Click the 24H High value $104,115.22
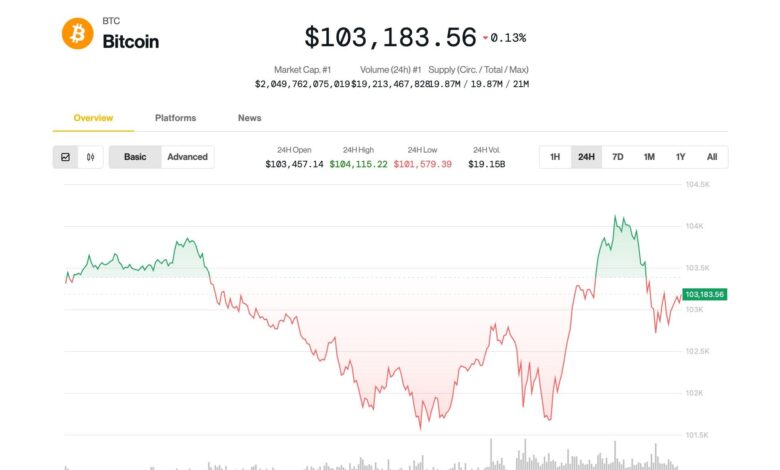 pos(358,164)
